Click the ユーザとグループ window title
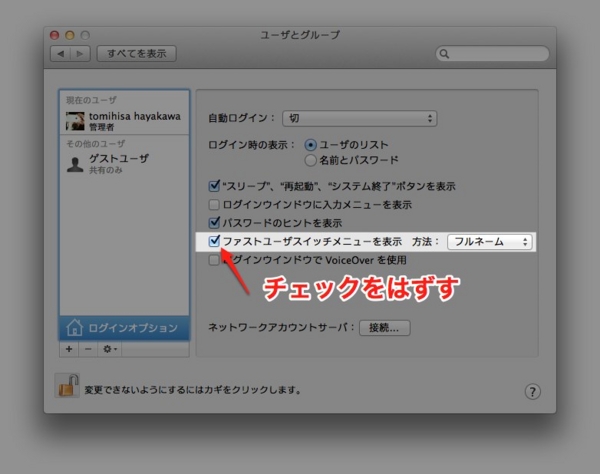This screenshot has height=474, width=600. (300, 35)
